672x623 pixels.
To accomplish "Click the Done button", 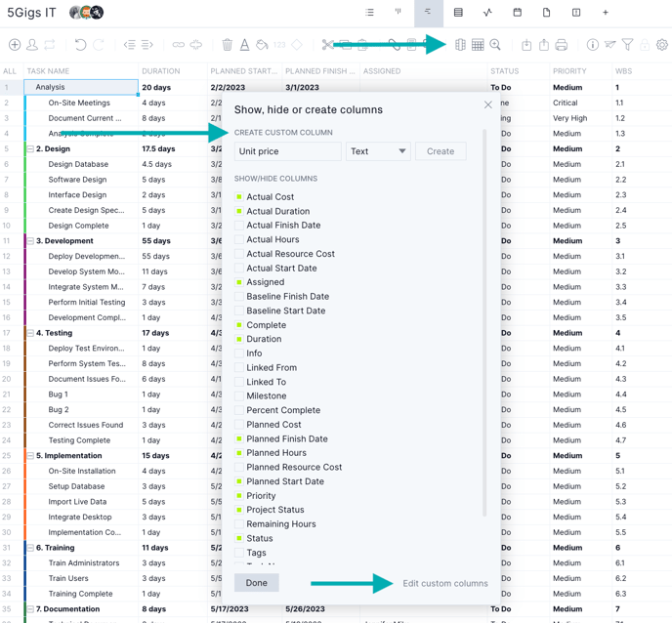I will [256, 583].
